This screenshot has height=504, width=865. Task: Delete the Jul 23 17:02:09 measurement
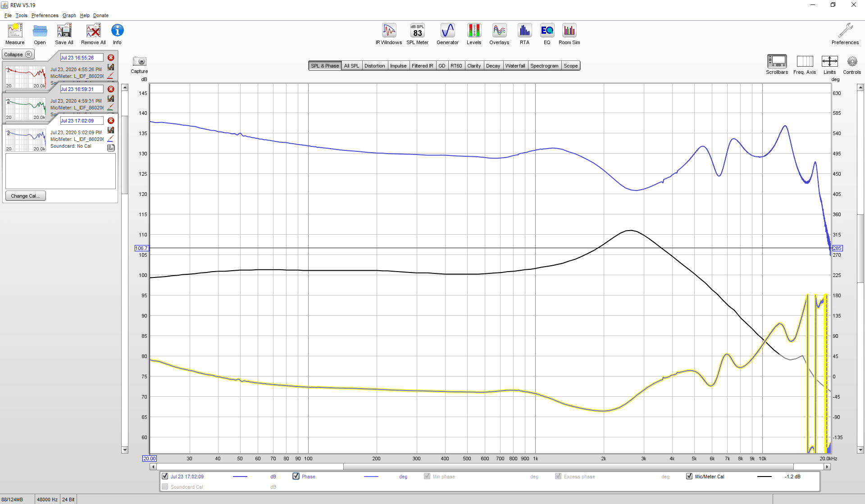(111, 121)
